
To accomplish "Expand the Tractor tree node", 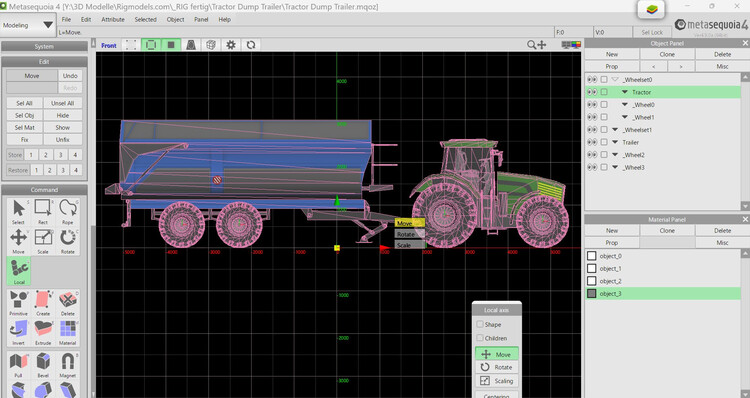I will (625, 92).
